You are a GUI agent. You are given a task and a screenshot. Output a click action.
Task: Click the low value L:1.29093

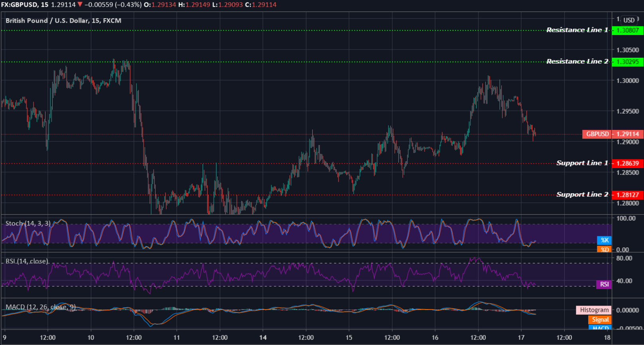(x=227, y=5)
